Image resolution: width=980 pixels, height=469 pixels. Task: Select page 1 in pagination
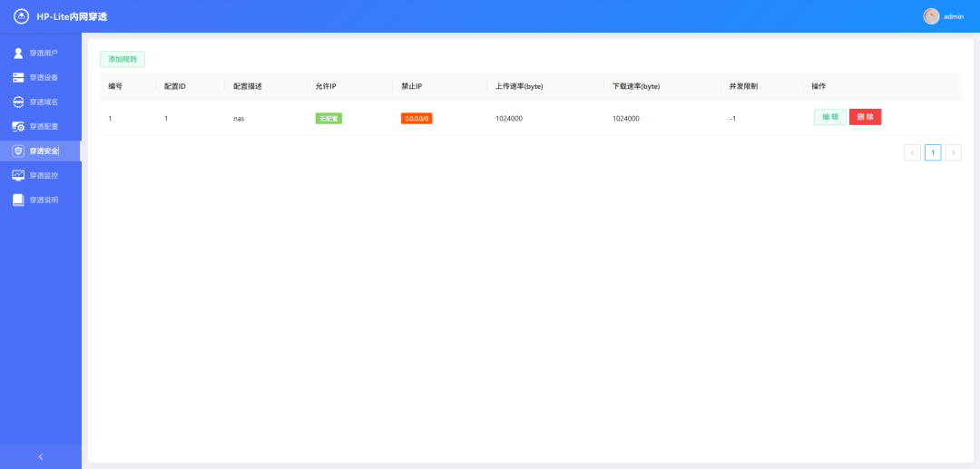(x=933, y=152)
